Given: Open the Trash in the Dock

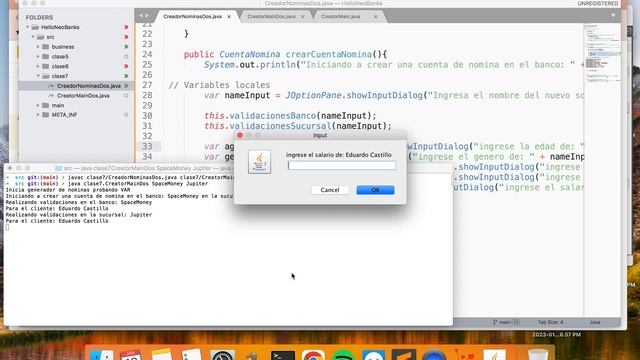Looking at the screenshot, I should pyautogui.click(x=537, y=355).
